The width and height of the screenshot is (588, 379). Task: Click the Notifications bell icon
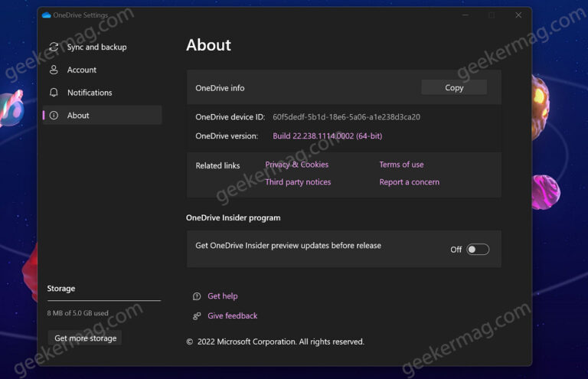(54, 93)
